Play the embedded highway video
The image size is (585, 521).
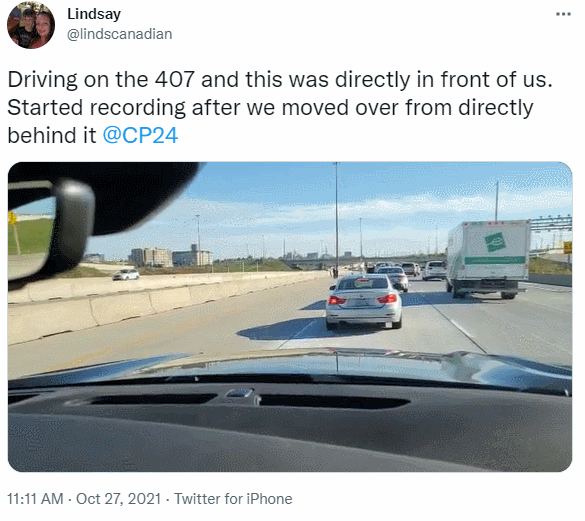click(290, 317)
